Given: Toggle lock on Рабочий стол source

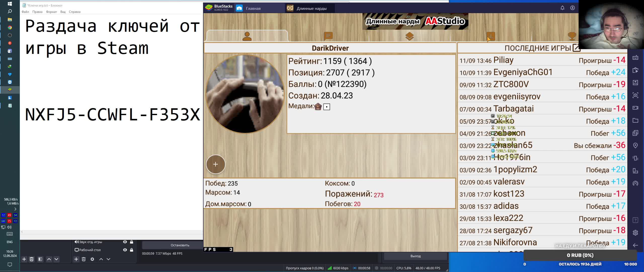Looking at the screenshot, I should pyautogui.click(x=132, y=250).
